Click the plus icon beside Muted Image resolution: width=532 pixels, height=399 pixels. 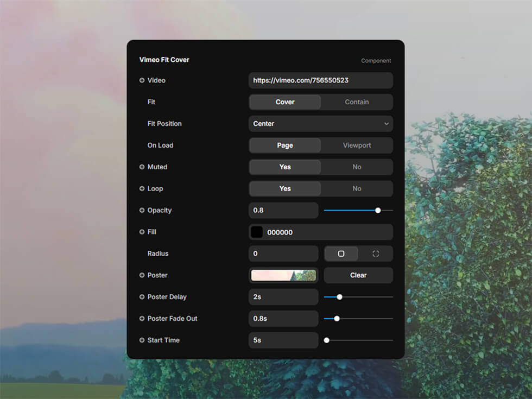[x=142, y=167]
